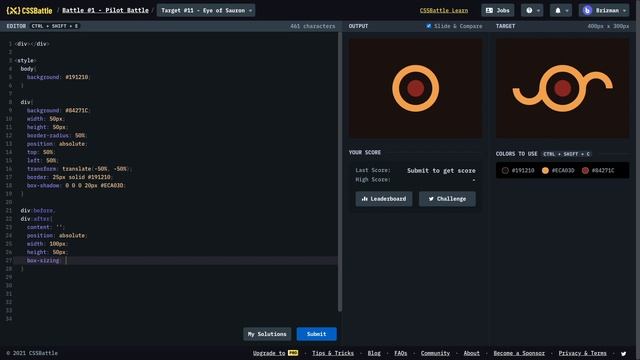Image resolution: width=640 pixels, height=360 pixels.
Task: Copy the #ECA03D orange color swatch
Action: click(x=558, y=170)
